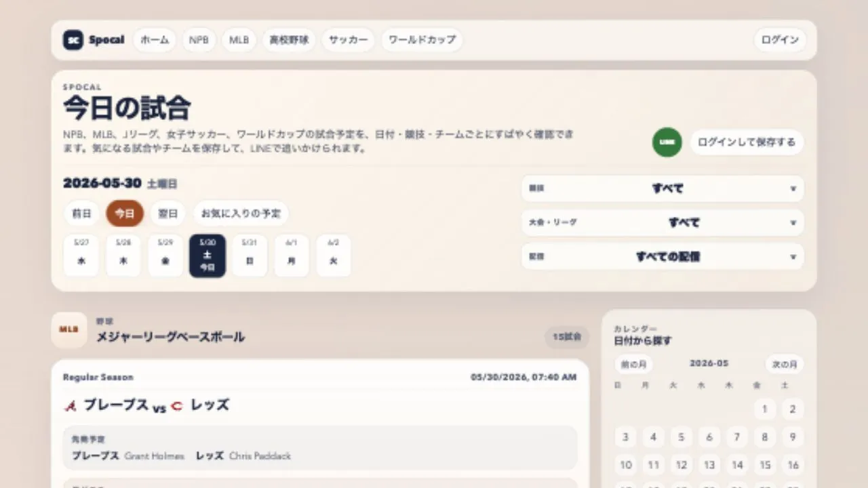The image size is (868, 488).
Task: Click ログインして保存する button
Action: click(x=747, y=142)
